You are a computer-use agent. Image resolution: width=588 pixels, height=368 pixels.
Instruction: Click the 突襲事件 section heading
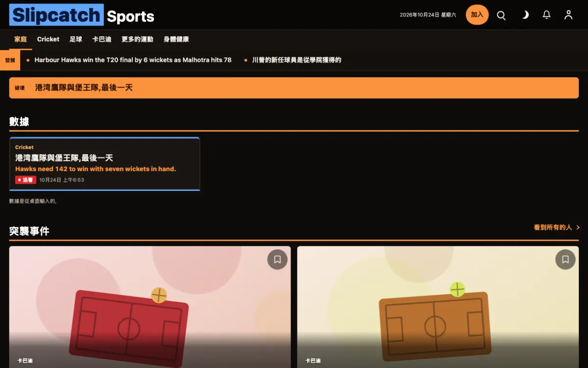(29, 231)
